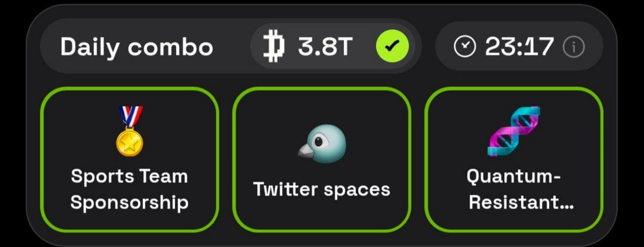Click the coin currency symbol
Image resolution: width=644 pixels, height=247 pixels.
274,47
